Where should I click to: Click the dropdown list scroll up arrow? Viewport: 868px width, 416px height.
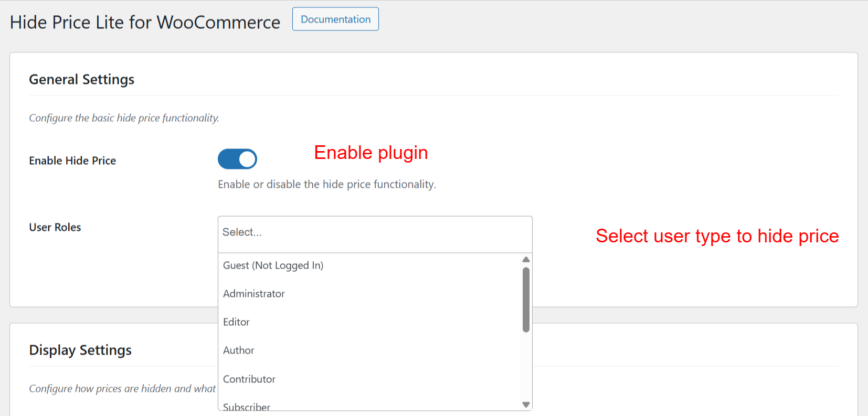tap(526, 260)
